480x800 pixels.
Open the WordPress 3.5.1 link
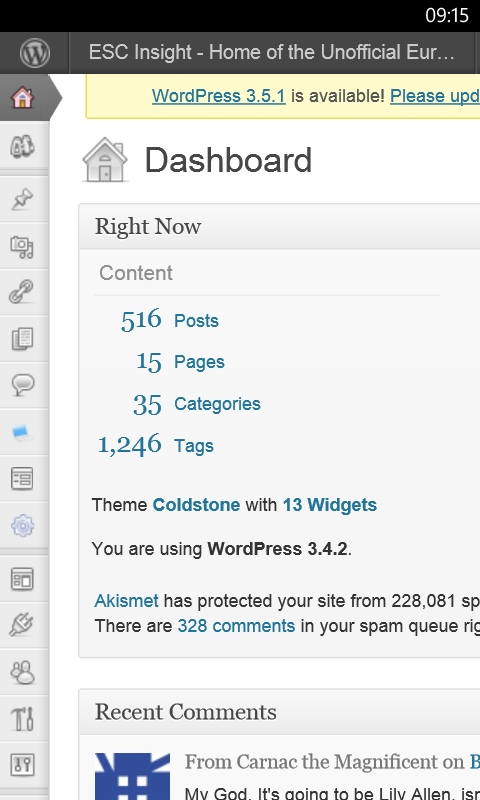[x=218, y=95]
